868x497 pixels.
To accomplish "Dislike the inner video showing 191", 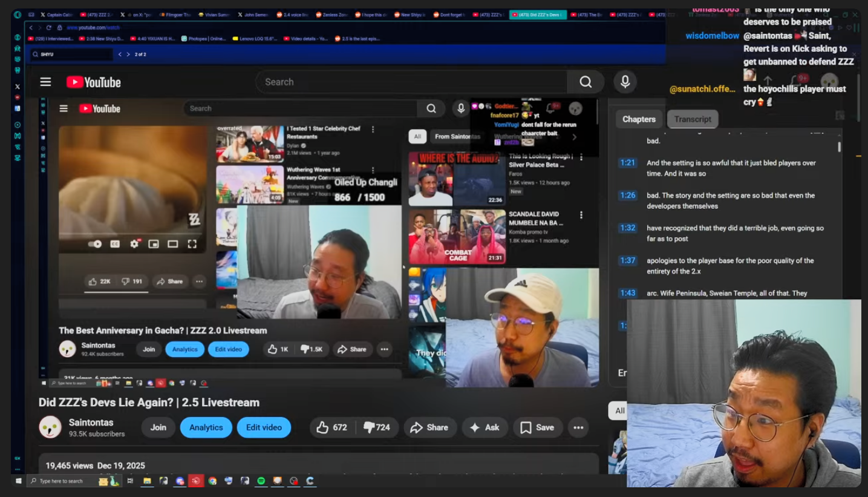I will click(x=132, y=281).
